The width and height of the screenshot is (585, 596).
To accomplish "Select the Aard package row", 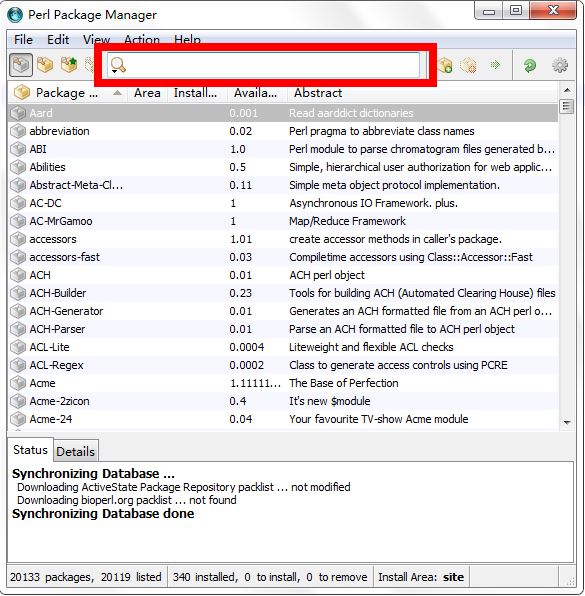I will [x=283, y=113].
